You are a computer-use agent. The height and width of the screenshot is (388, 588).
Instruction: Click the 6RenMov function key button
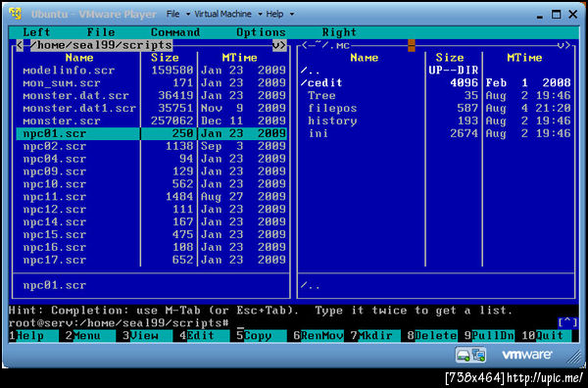pos(318,335)
